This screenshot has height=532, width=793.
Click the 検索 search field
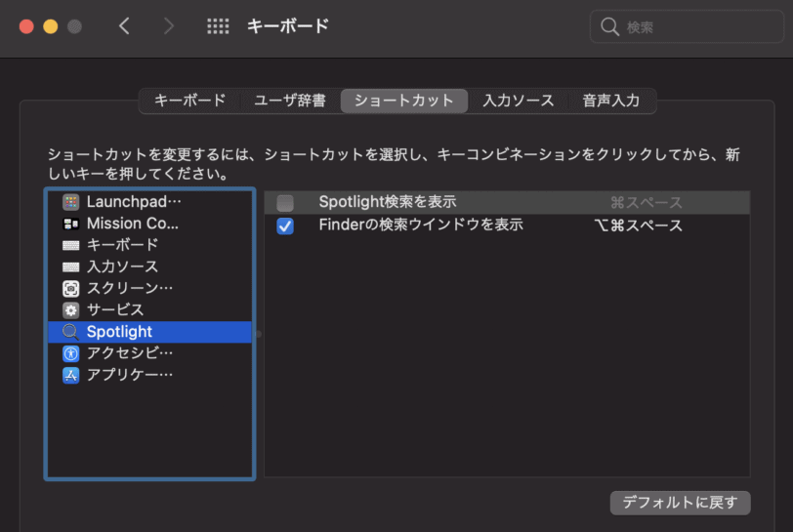(x=687, y=26)
